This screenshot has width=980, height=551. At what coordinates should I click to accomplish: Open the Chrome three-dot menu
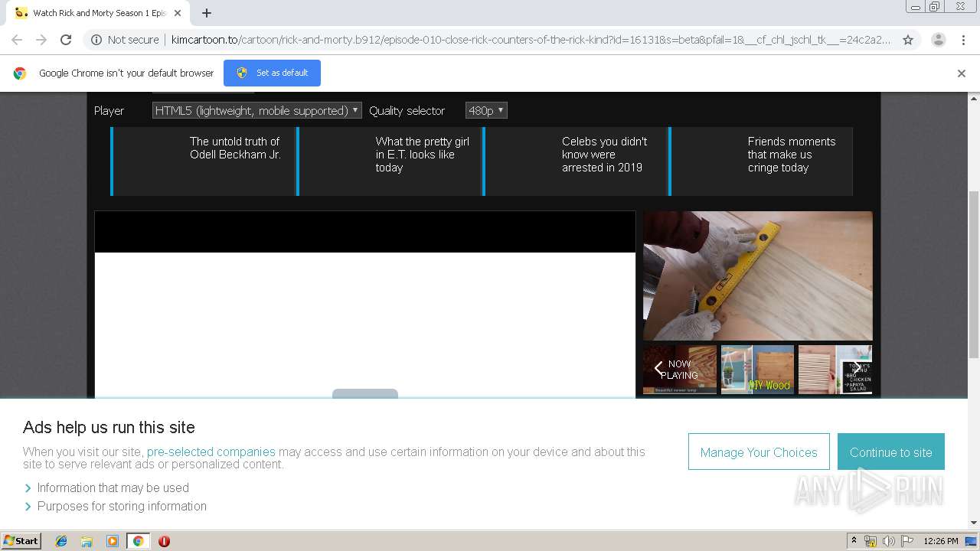(964, 40)
